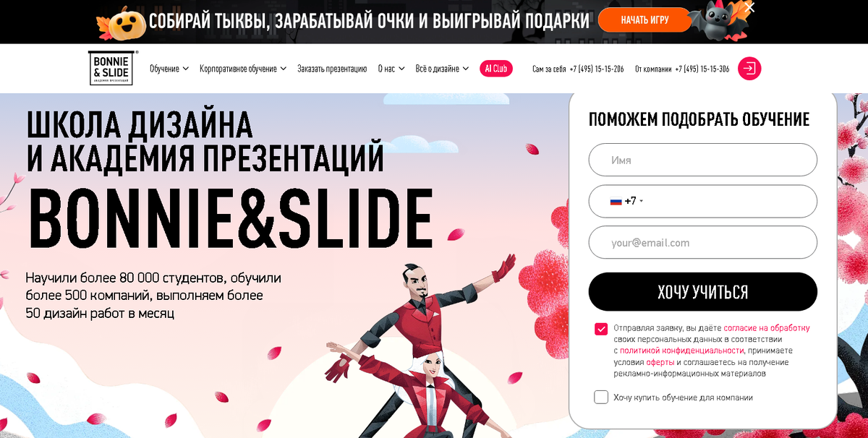Image resolution: width=868 pixels, height=438 pixels.
Task: Expand the Всё о дизайне menu
Action: [x=442, y=69]
